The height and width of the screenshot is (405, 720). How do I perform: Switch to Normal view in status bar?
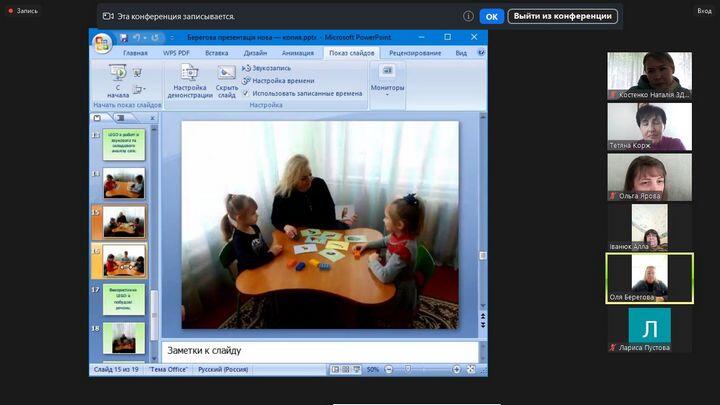coord(335,369)
